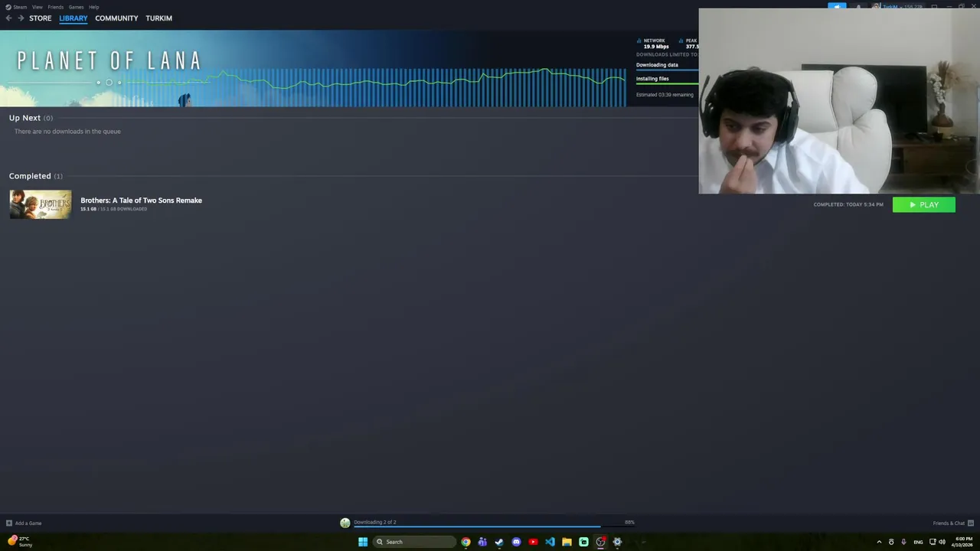Click the forward navigation arrow
Viewport: 980px width, 551px height.
point(21,18)
